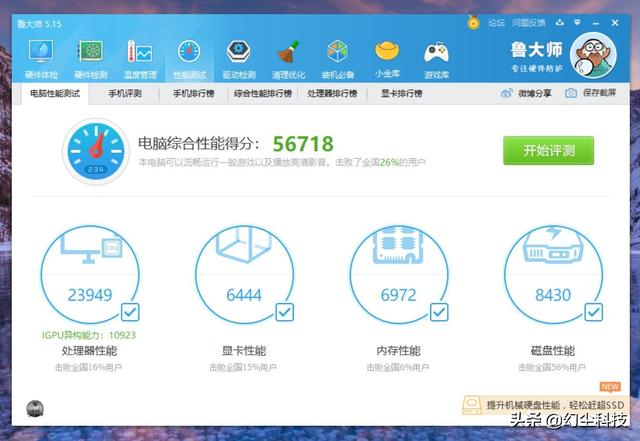Open the title bar dropdown menu arrow
The width and height of the screenshot is (640, 441).
click(x=577, y=22)
